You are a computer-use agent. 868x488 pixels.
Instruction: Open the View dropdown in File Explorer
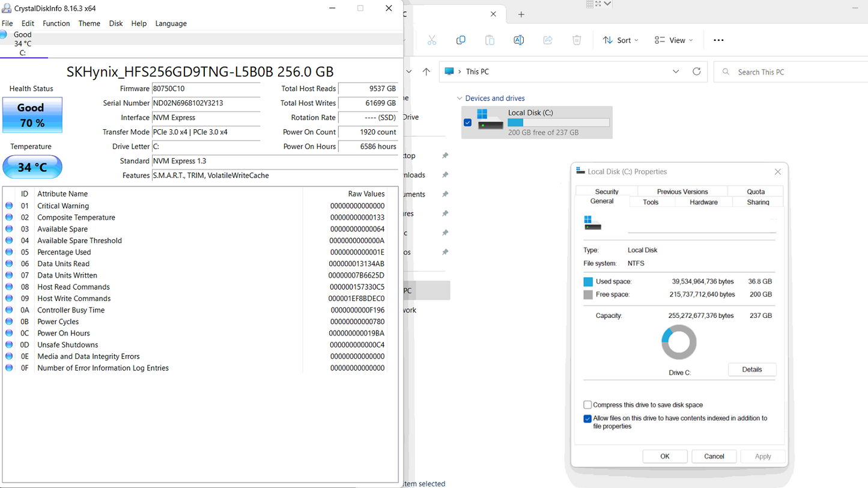[674, 40]
